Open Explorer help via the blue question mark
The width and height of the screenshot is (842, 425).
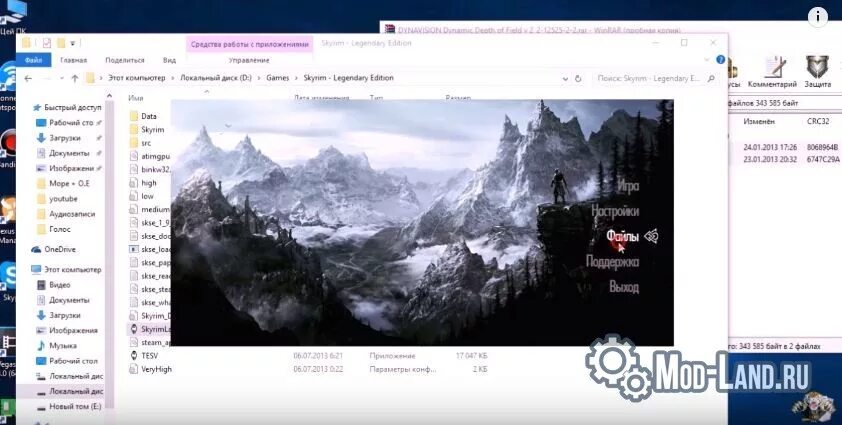[720, 60]
